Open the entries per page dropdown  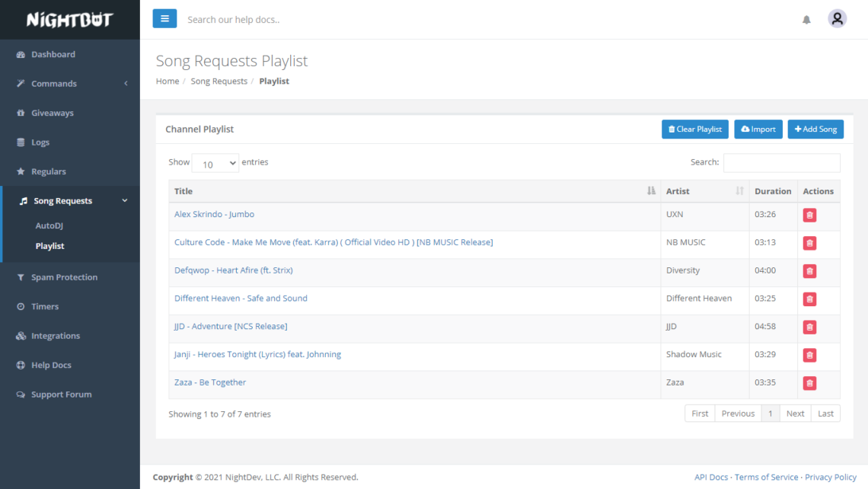[x=215, y=164]
